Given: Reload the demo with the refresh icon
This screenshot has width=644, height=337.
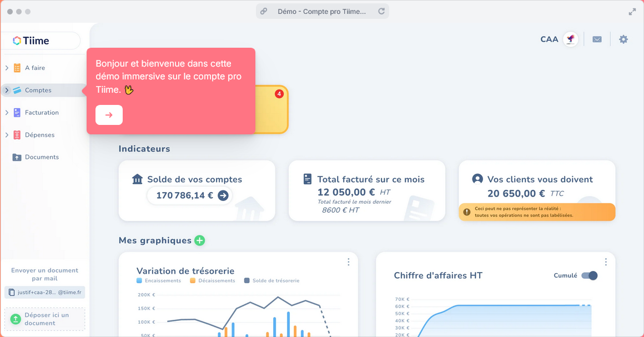Looking at the screenshot, I should click(381, 12).
